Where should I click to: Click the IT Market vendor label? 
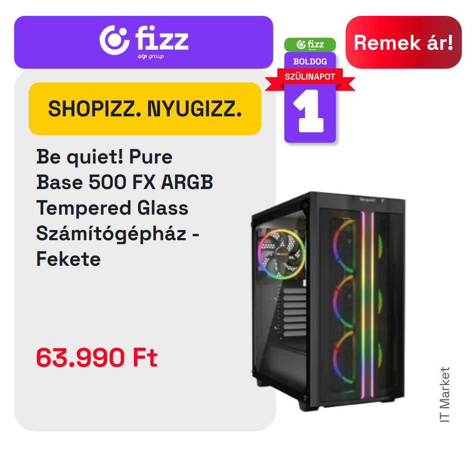tap(445, 394)
